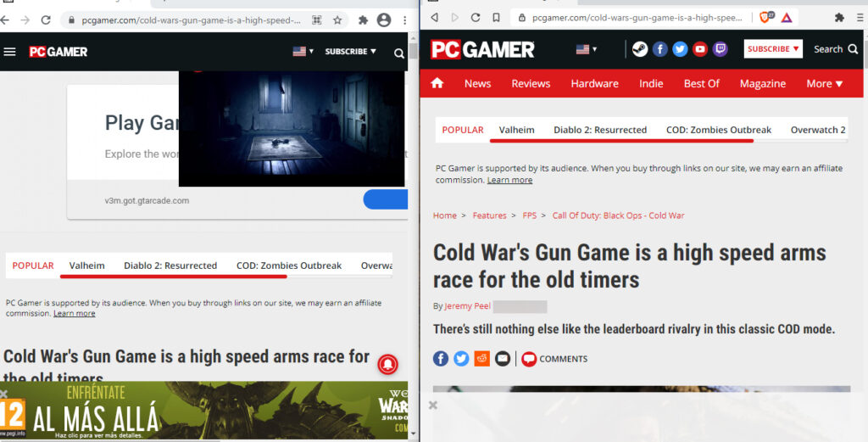
Task: Bookmark page with the Chrome star icon
Action: coord(337,20)
